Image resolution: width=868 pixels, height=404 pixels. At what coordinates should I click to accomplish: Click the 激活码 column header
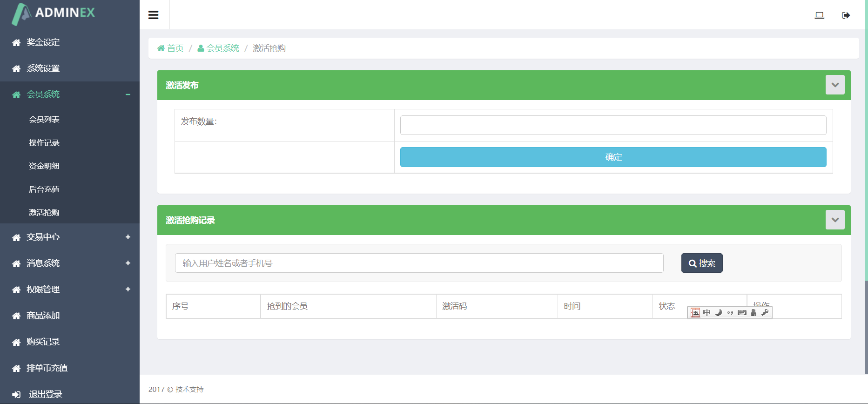455,306
